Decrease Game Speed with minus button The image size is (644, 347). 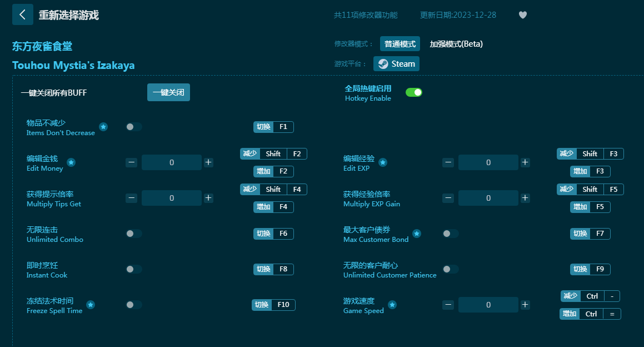pyautogui.click(x=448, y=305)
